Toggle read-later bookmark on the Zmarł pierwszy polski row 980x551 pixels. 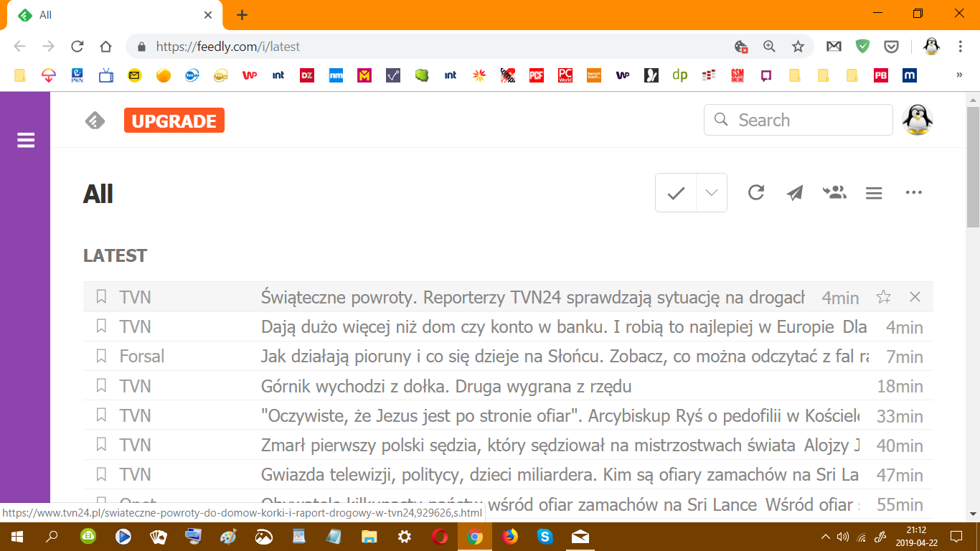point(101,445)
